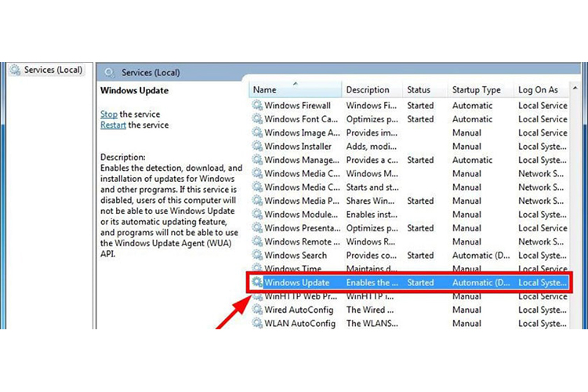Image resolution: width=588 pixels, height=392 pixels.
Task: Click 'Starts and st...' description cell
Action: coord(372,187)
